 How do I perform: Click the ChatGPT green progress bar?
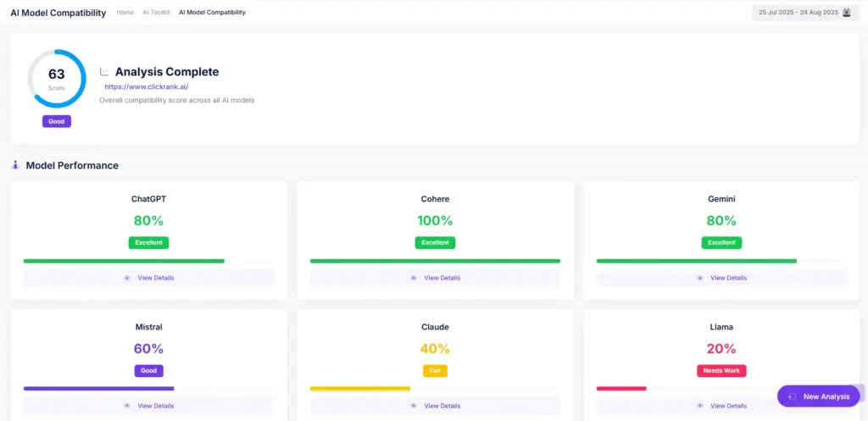click(x=124, y=261)
